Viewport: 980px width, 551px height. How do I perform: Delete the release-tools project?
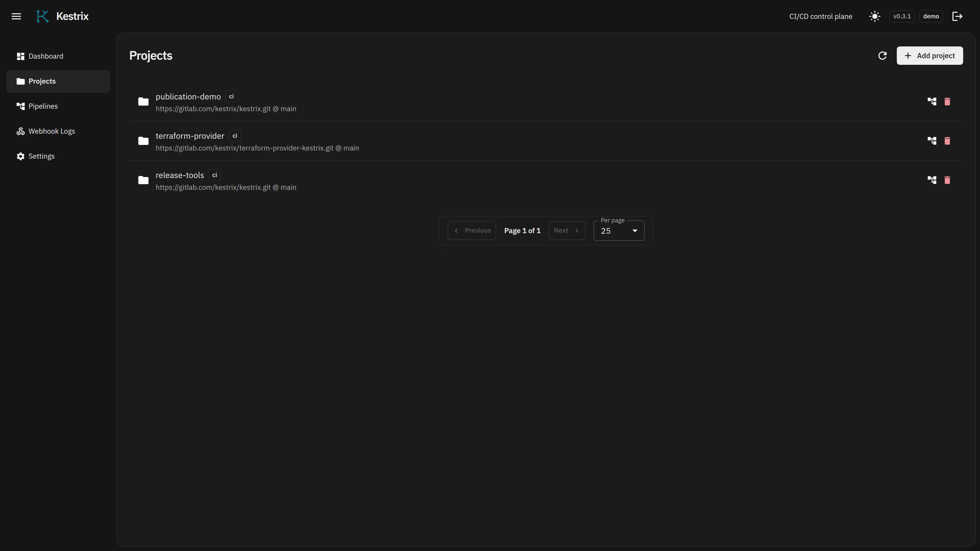pos(947,180)
